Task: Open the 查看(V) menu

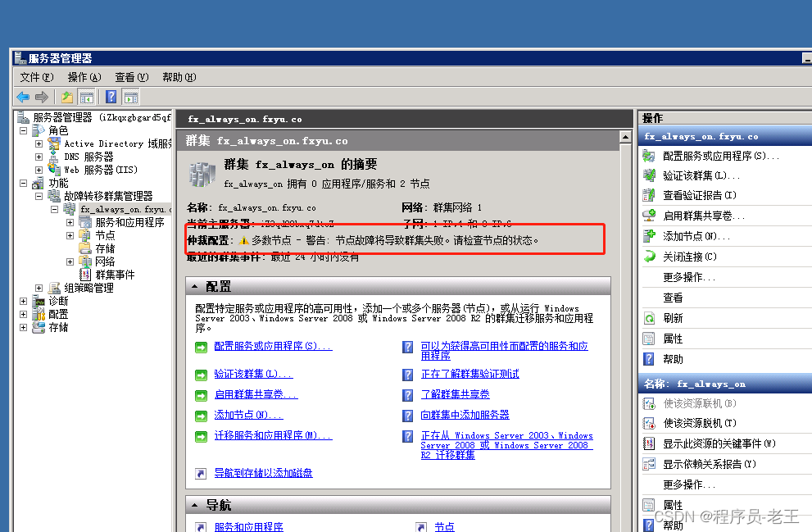Action: (131, 77)
